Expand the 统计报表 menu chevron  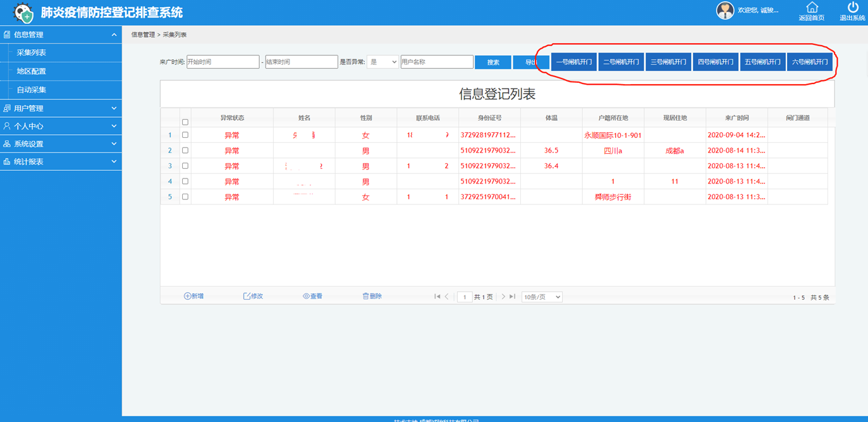(114, 161)
